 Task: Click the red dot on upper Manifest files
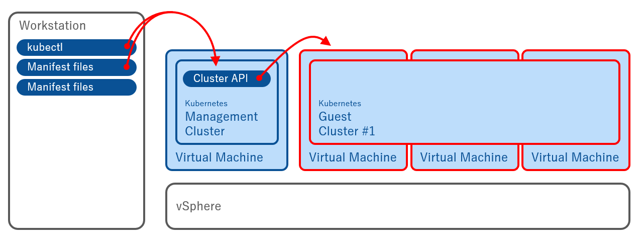(x=127, y=66)
